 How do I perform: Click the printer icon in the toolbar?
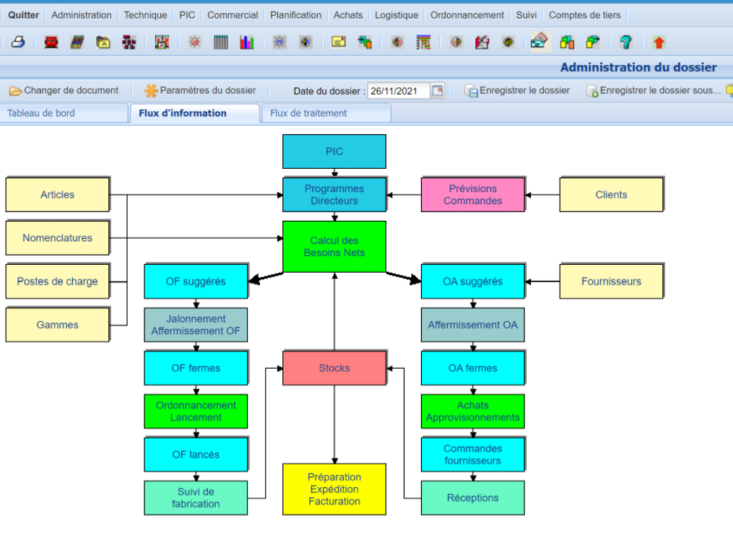pos(18,43)
